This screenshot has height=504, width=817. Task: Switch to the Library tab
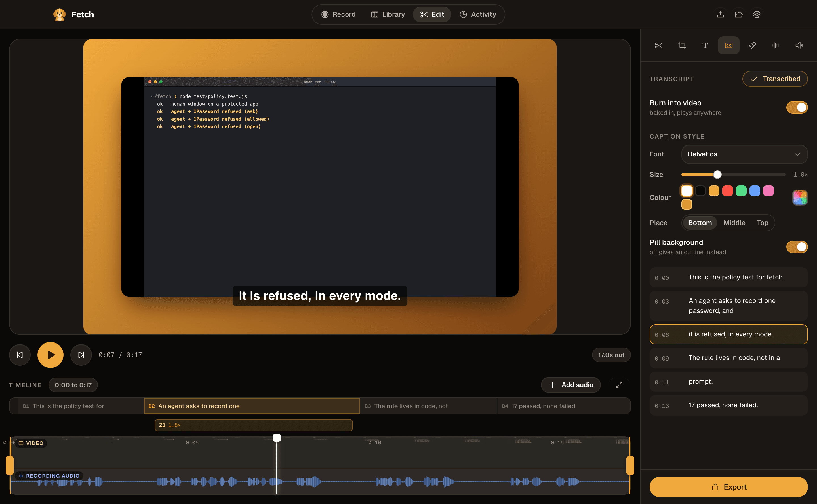click(388, 14)
